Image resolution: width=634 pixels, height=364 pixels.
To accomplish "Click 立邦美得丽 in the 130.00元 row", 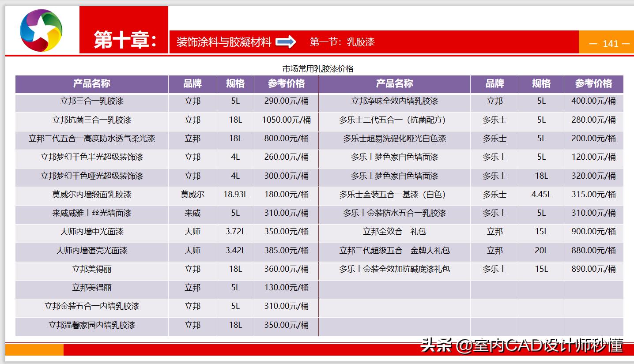I will 92,287.
